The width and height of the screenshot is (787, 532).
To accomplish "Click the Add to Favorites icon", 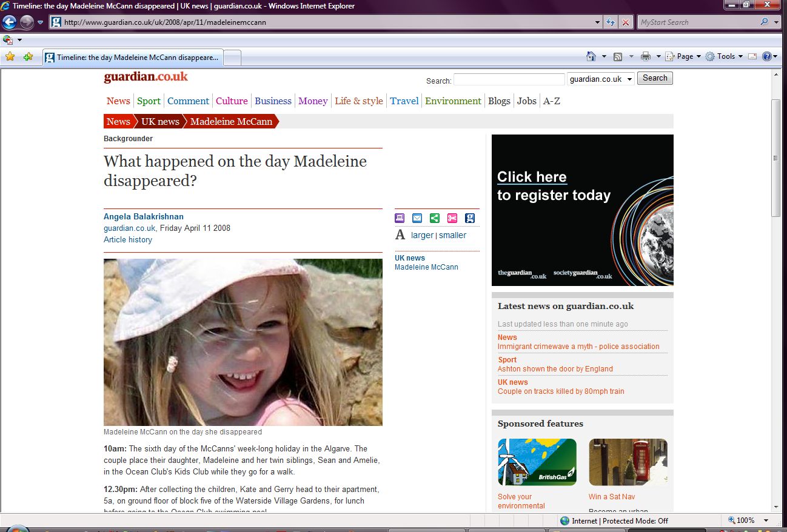I will click(28, 57).
